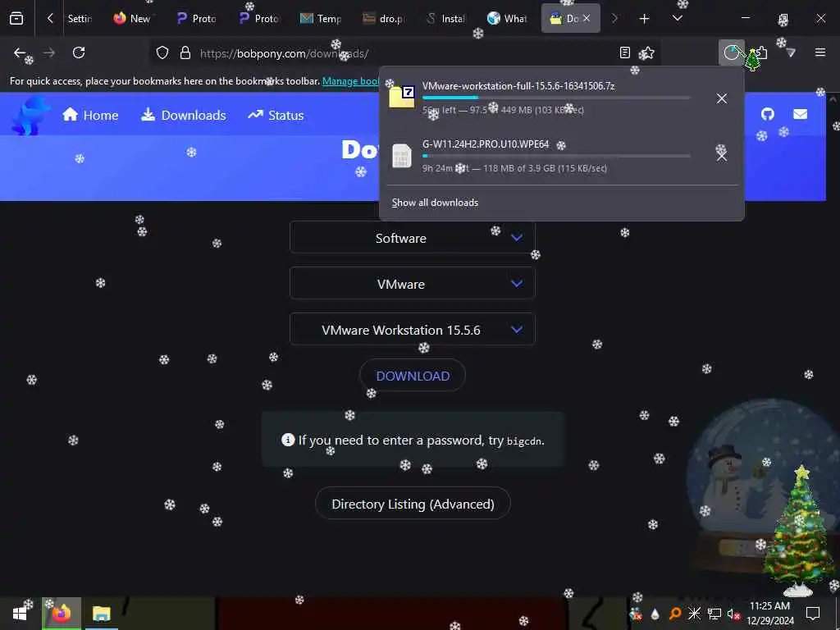Switch to the Settings tab
The image size is (840, 630).
pos(80,18)
